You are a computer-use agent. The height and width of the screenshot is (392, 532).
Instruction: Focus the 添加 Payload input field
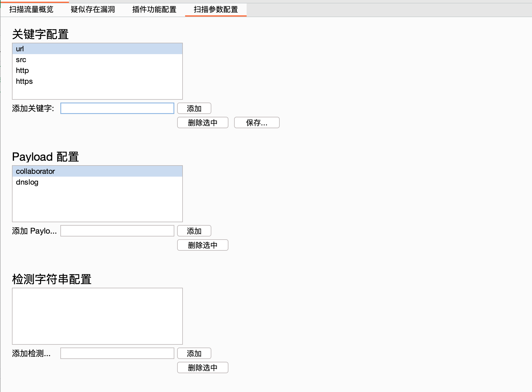[x=117, y=231]
